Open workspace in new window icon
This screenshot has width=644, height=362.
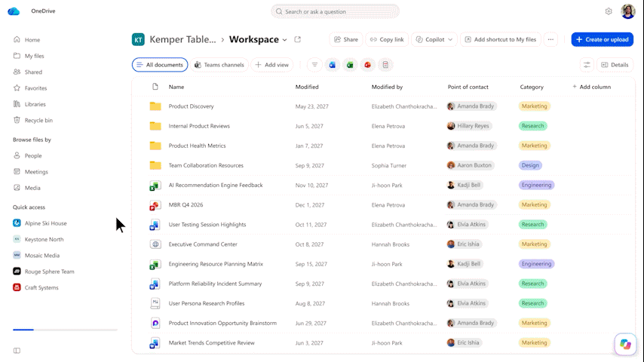click(x=298, y=39)
